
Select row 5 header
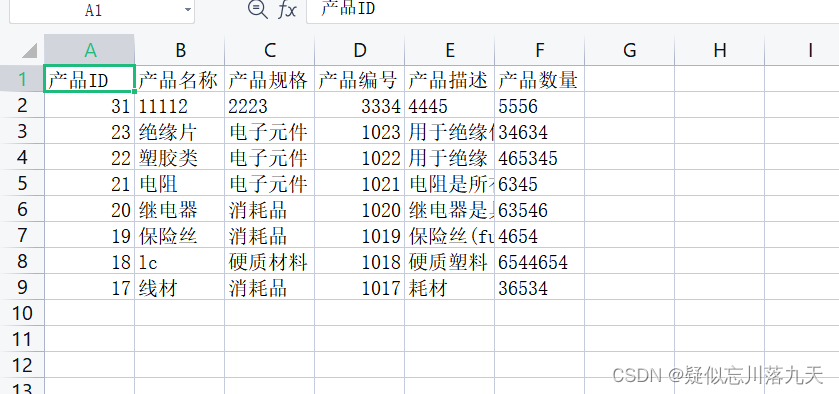(x=22, y=183)
